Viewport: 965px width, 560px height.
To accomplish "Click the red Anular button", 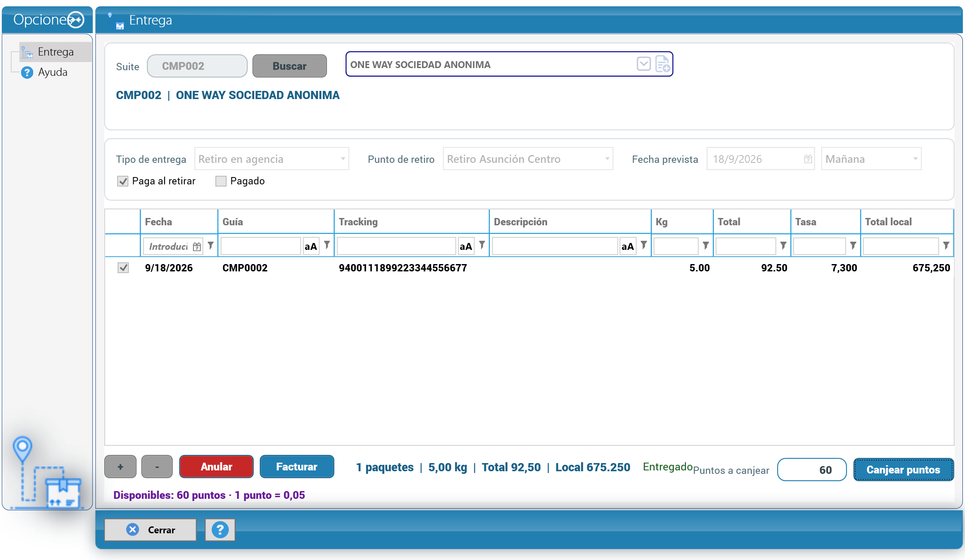I will (216, 467).
